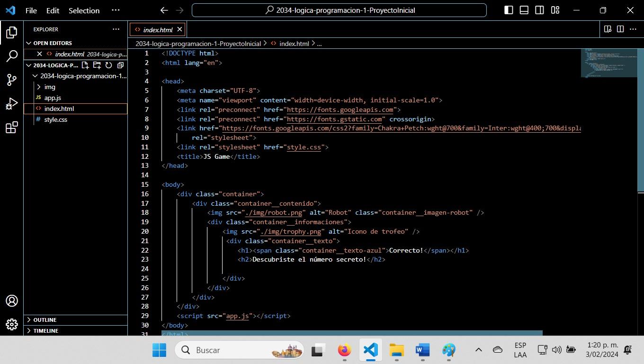The width and height of the screenshot is (644, 364).
Task: Toggle bottom panel visibility
Action: [x=524, y=10]
